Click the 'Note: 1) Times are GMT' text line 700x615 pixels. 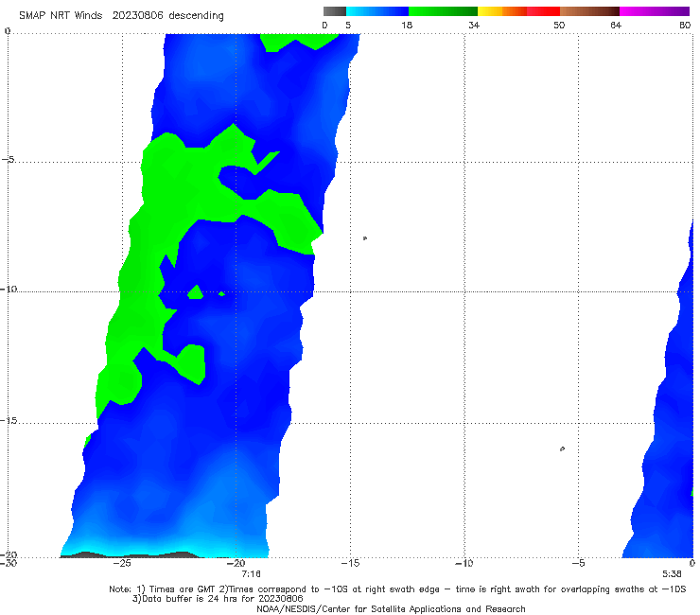(x=397, y=589)
